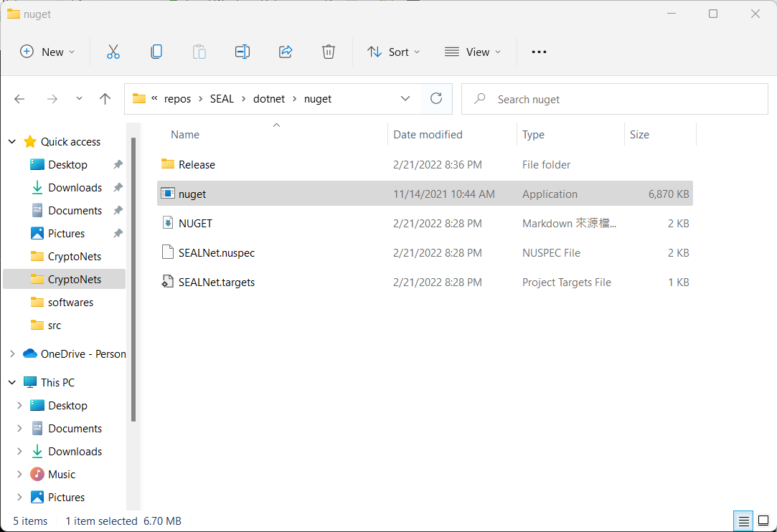This screenshot has height=532, width=777.
Task: Collapse the This PC tree node
Action: tap(11, 382)
